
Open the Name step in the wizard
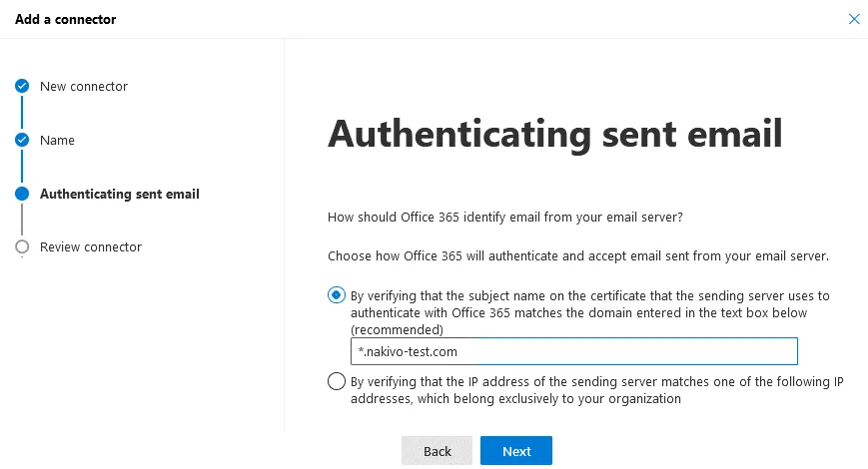[x=57, y=141]
